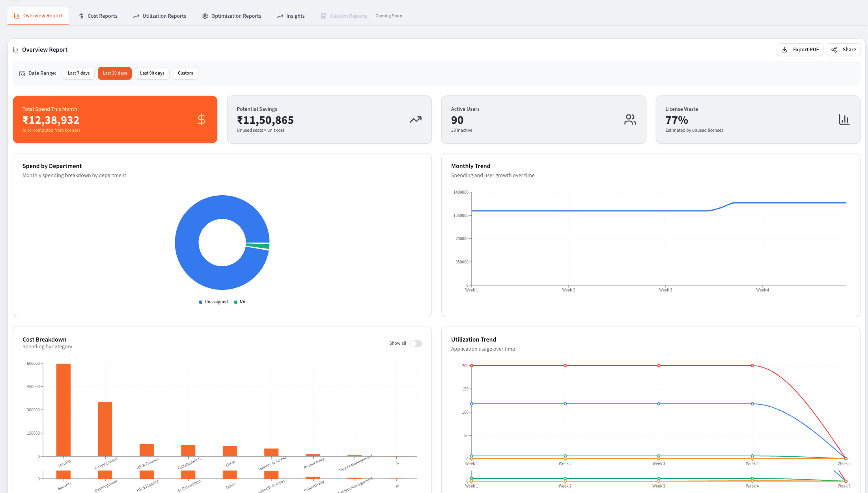Viewport: 868px width, 493px height.
Task: Click the trending arrow icon in Potential Savings
Action: pyautogui.click(x=415, y=120)
